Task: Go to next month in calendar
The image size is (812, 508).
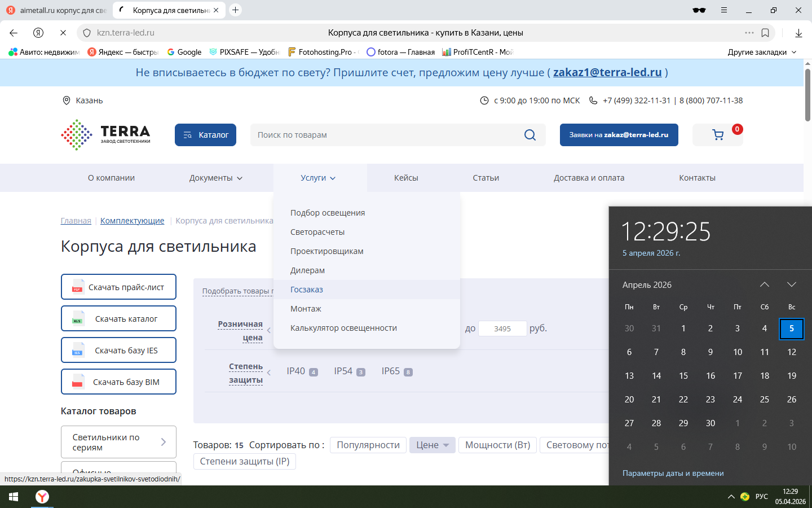Action: pyautogui.click(x=791, y=284)
